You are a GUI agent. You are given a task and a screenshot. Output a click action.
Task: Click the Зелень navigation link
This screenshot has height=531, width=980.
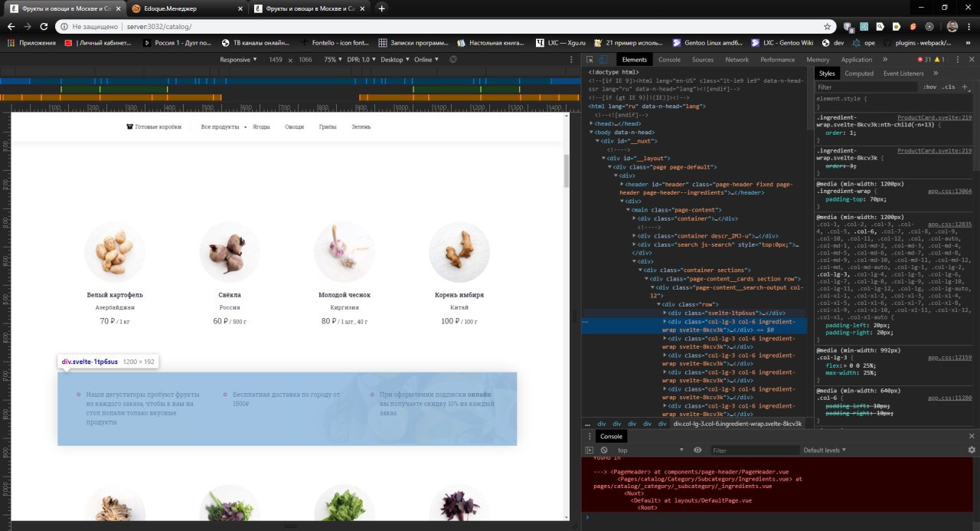361,126
